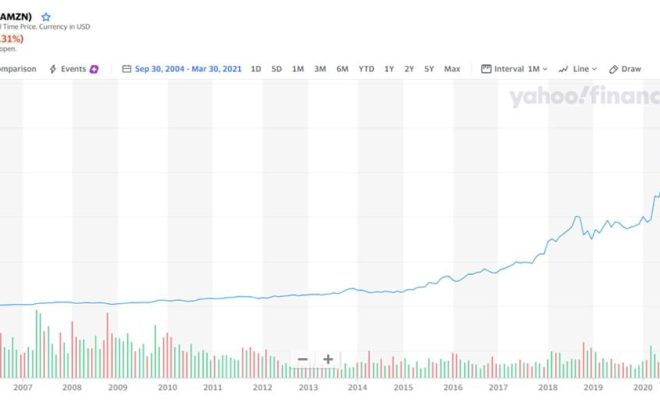The height and width of the screenshot is (416, 660).
Task: Choose the 6M time range
Action: pos(342,69)
